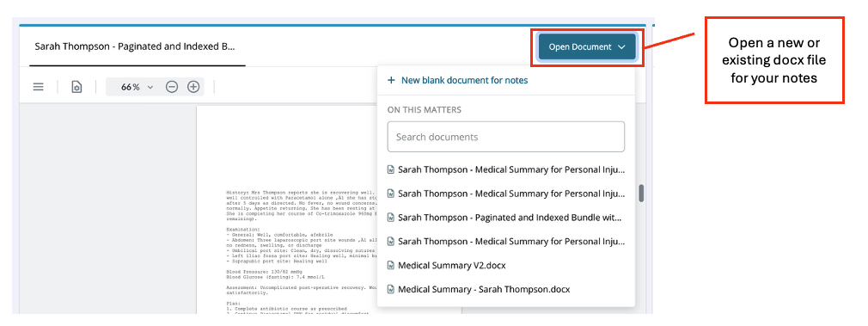Toggle the sidebar hamburger menu icon

[38, 87]
